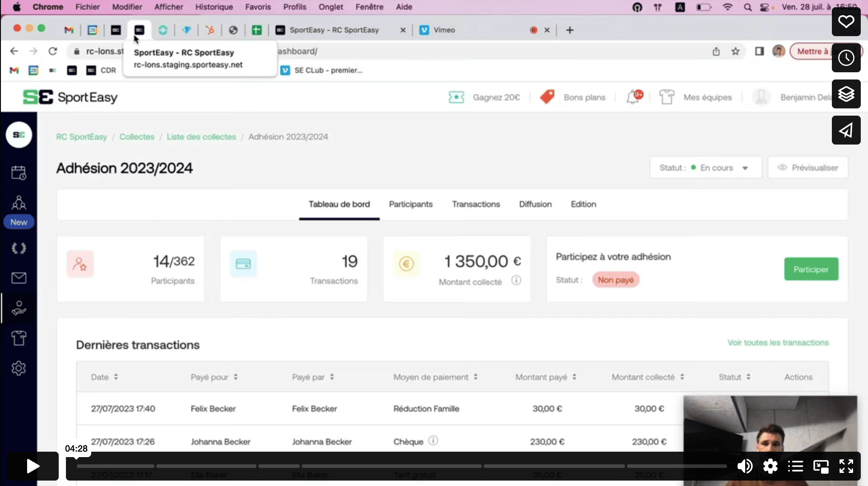Open the Favoris menu
Screen dimensions: 868x486
click(258, 7)
